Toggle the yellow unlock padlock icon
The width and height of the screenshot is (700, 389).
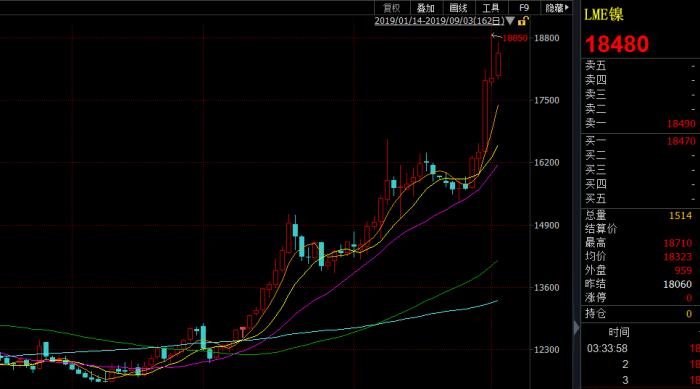coord(523,21)
